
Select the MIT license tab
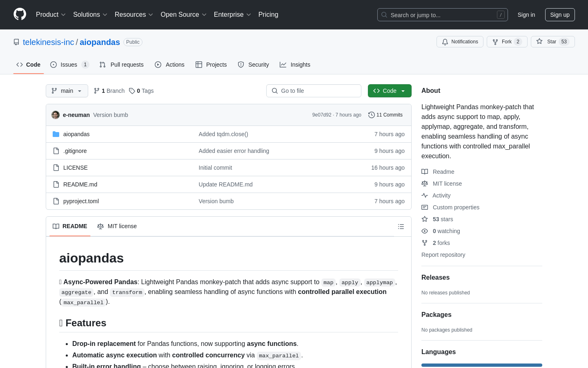point(117,227)
